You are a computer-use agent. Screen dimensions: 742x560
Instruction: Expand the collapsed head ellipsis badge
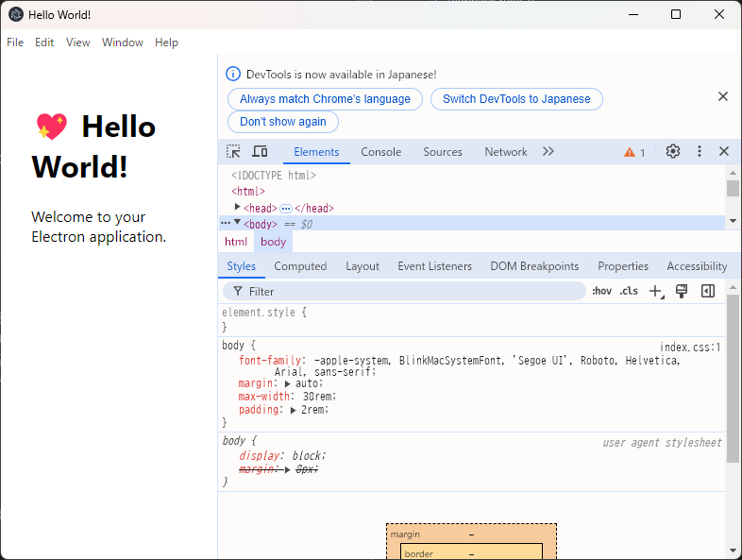286,209
